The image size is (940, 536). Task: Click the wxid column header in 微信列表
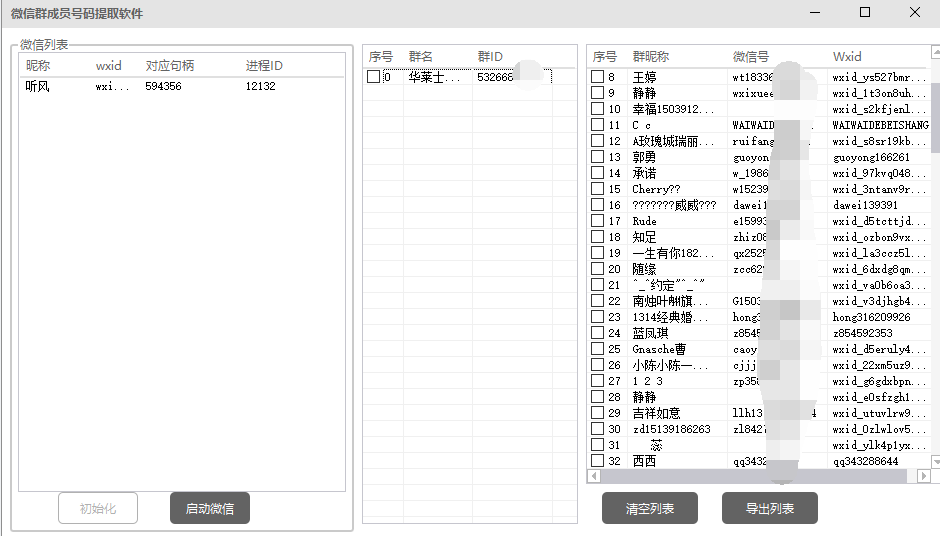coord(109,65)
